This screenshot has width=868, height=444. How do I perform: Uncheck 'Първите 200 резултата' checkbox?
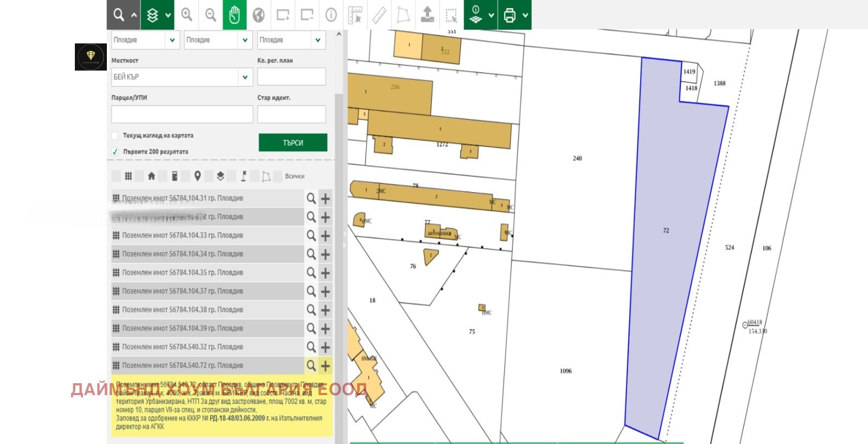point(115,152)
